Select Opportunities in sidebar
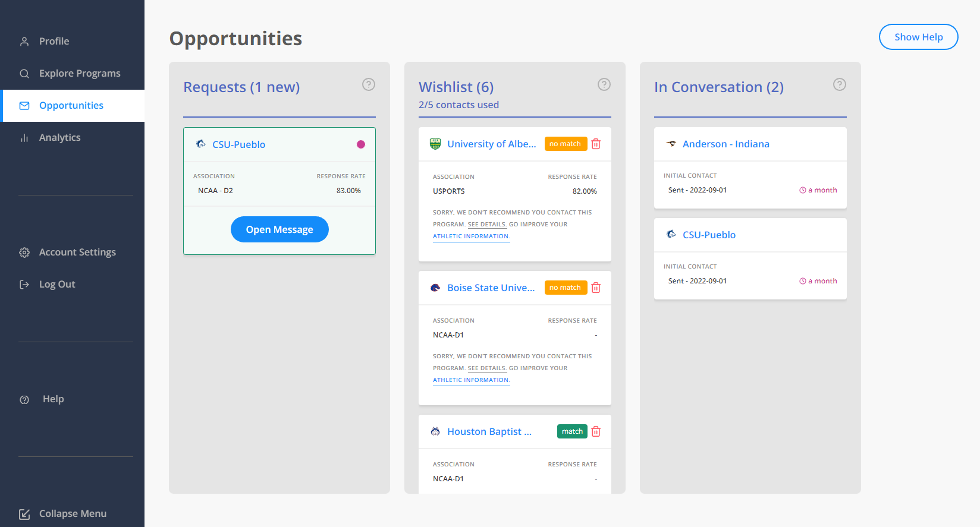The height and width of the screenshot is (527, 980). tap(72, 105)
